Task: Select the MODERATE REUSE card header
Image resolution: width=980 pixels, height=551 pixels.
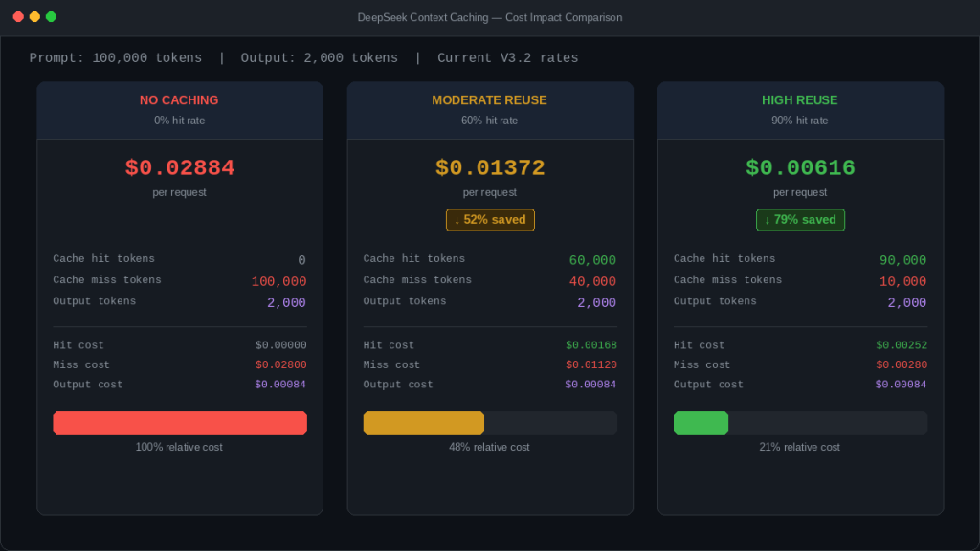Action: pyautogui.click(x=489, y=99)
